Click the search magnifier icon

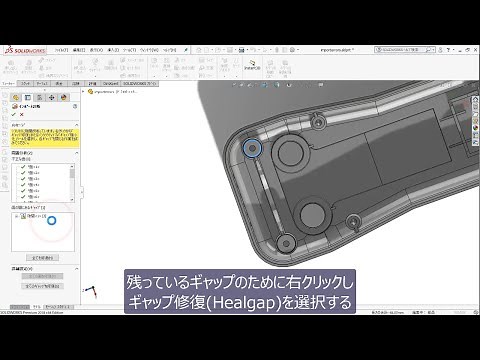[x=429, y=50]
